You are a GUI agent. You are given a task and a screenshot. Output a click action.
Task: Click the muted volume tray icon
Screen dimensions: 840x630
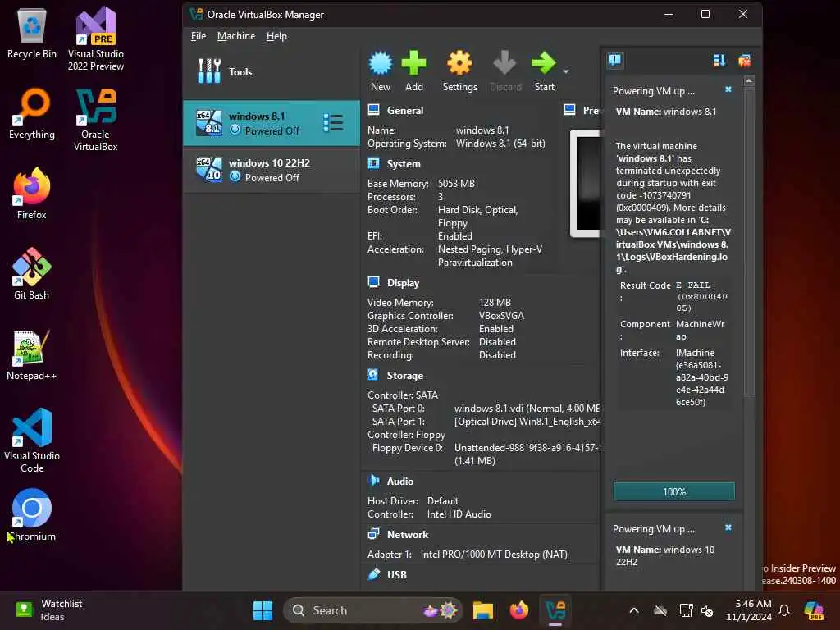click(707, 610)
